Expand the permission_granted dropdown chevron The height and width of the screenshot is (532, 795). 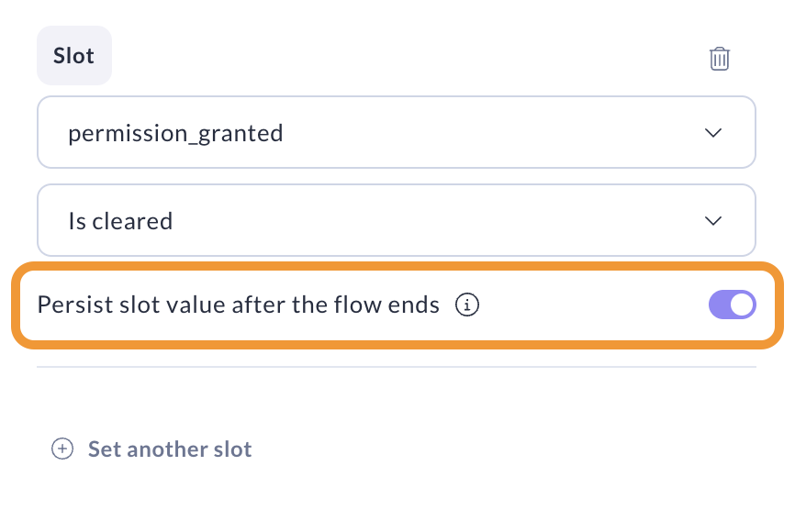click(x=712, y=133)
